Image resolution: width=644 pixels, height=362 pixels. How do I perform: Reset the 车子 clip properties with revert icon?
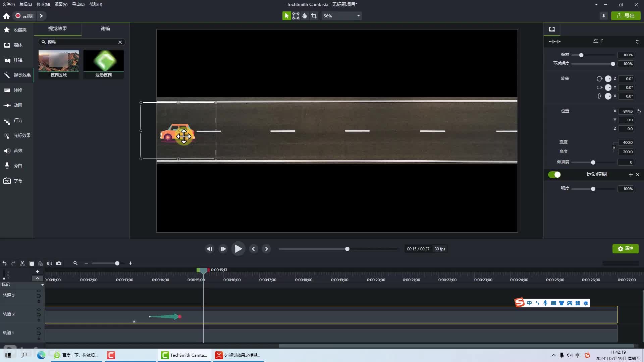click(x=638, y=42)
